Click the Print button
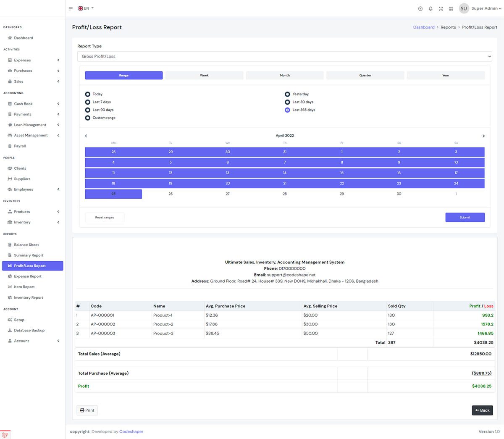 [87, 410]
